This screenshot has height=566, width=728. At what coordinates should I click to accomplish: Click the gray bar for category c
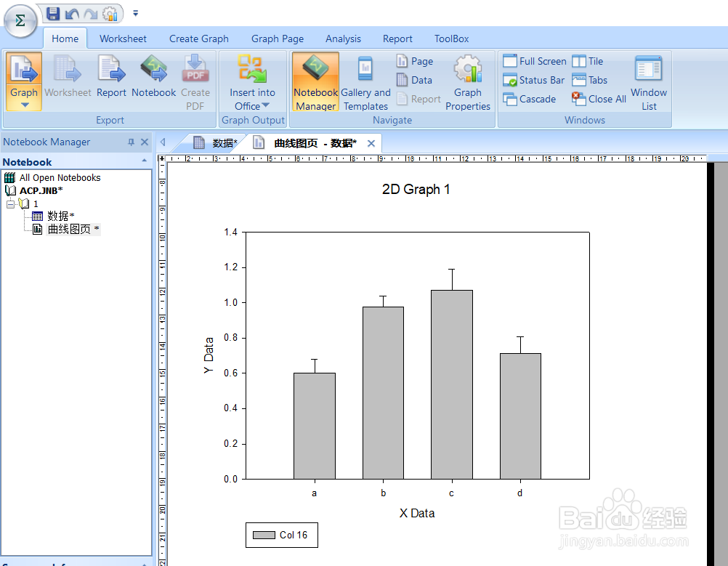pyautogui.click(x=452, y=384)
